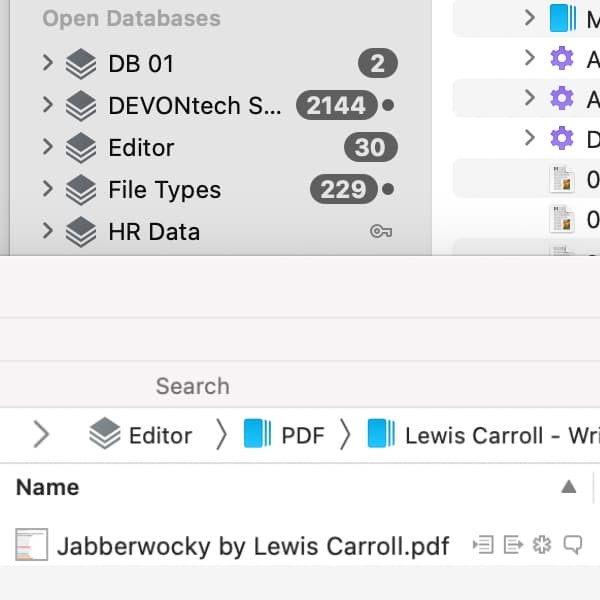
Task: Click the status dot beside 229 badge
Action: (x=388, y=189)
